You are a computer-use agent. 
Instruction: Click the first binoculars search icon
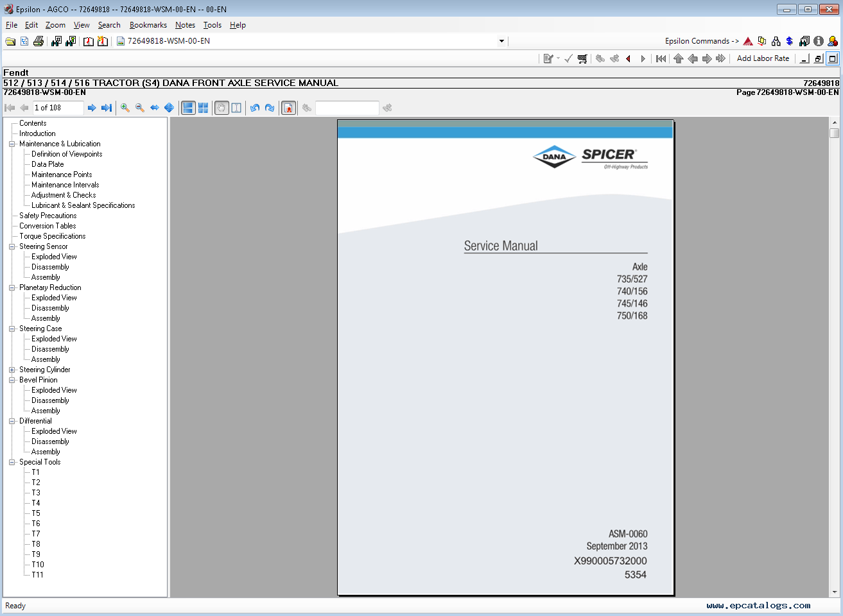pyautogui.click(x=56, y=41)
